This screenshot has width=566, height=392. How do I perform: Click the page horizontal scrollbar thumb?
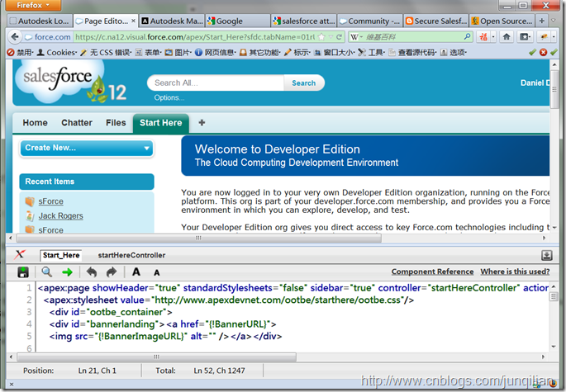click(x=199, y=238)
